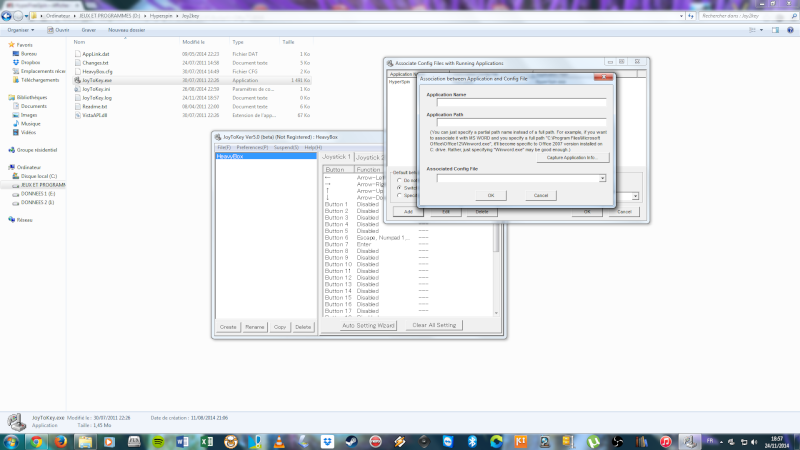The height and width of the screenshot is (450, 800).
Task: Click the Explorer Forward arrow button
Action: (x=18, y=16)
